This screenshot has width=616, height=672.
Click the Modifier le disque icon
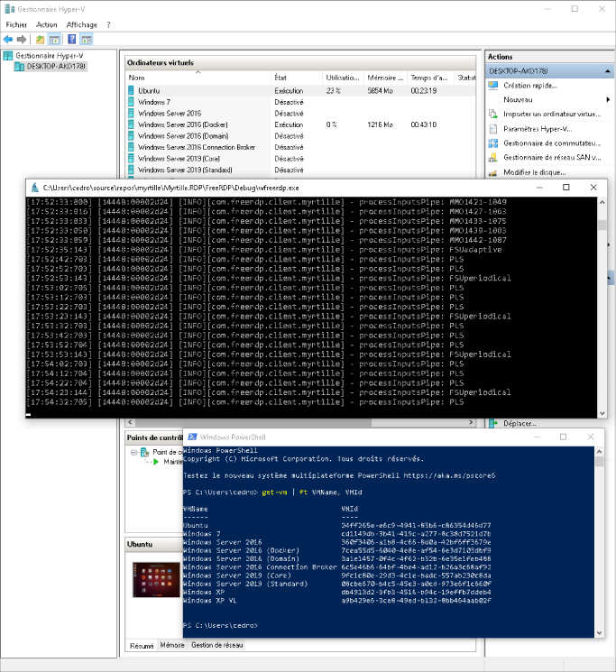493,172
